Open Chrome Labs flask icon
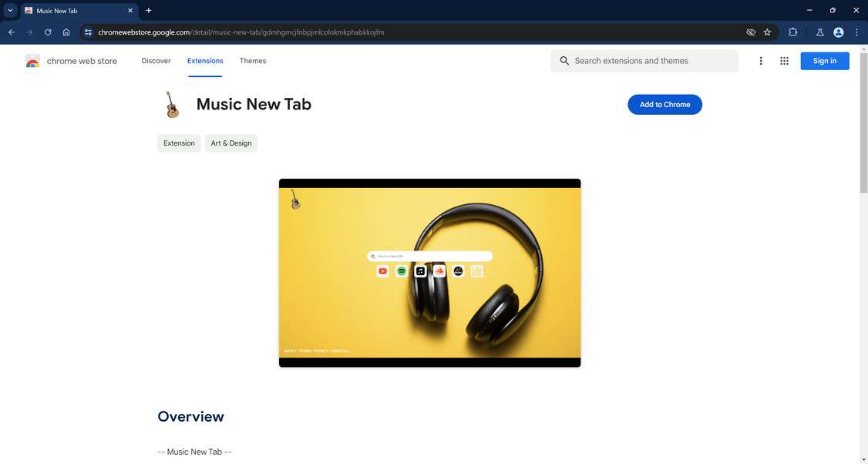The width and height of the screenshot is (868, 464). click(820, 32)
